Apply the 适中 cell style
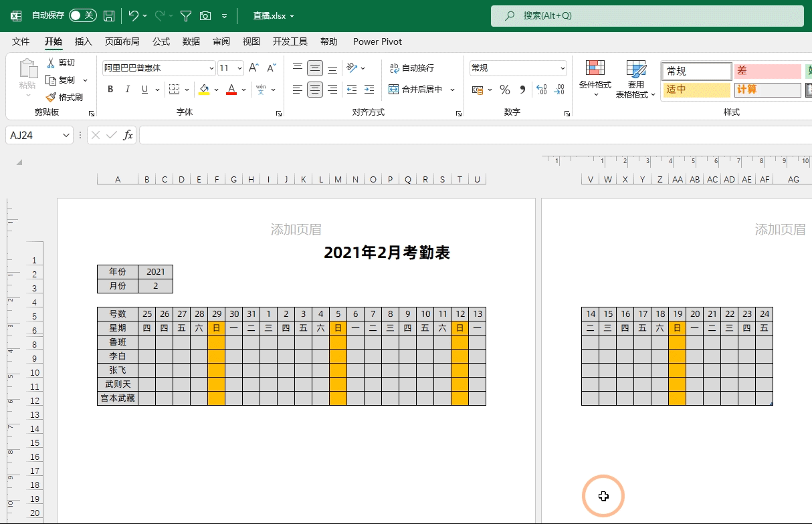 click(x=696, y=90)
